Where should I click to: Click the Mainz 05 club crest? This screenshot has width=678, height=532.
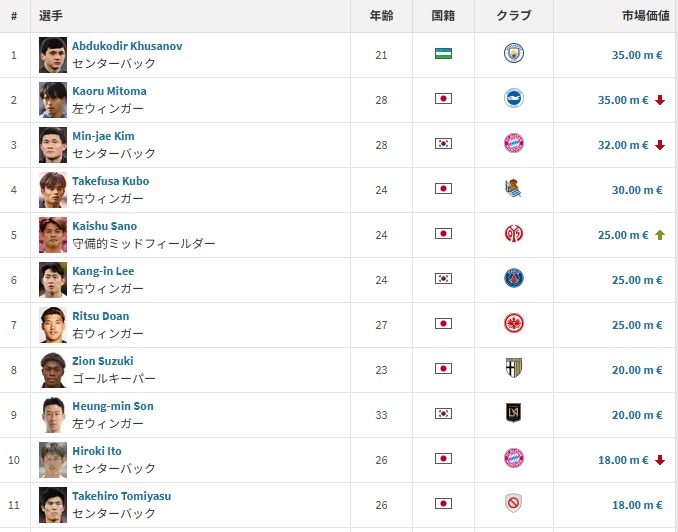click(x=514, y=234)
